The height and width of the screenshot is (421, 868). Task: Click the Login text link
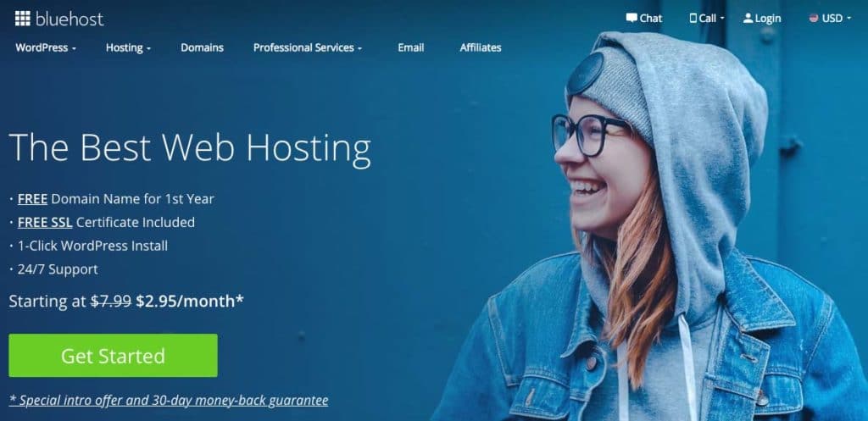pos(768,19)
